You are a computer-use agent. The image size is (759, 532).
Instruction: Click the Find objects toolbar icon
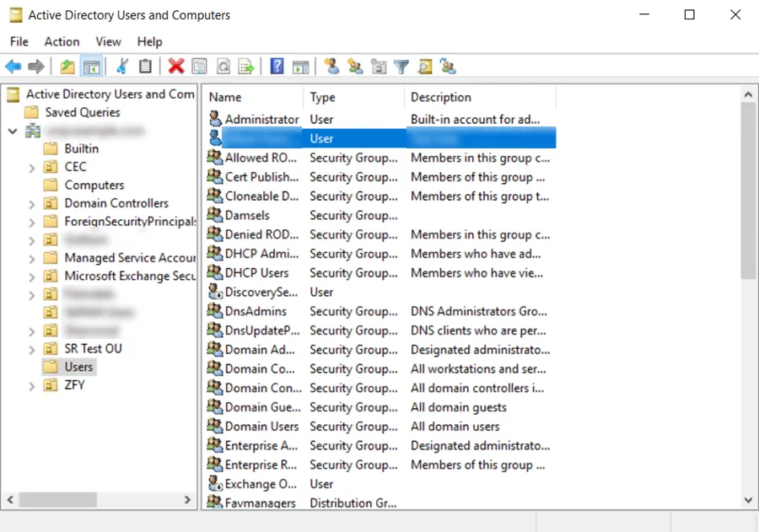coord(424,67)
